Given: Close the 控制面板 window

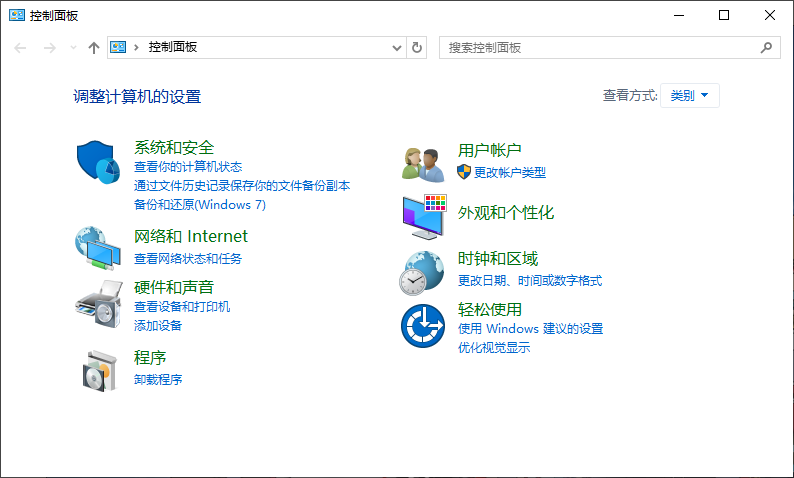Looking at the screenshot, I should tap(770, 15).
